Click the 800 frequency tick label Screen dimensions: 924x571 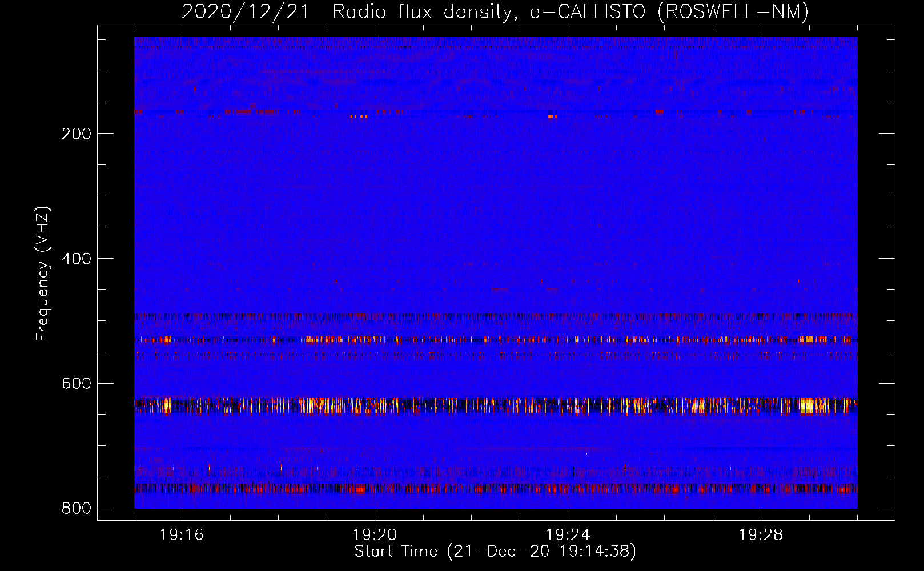(x=76, y=508)
